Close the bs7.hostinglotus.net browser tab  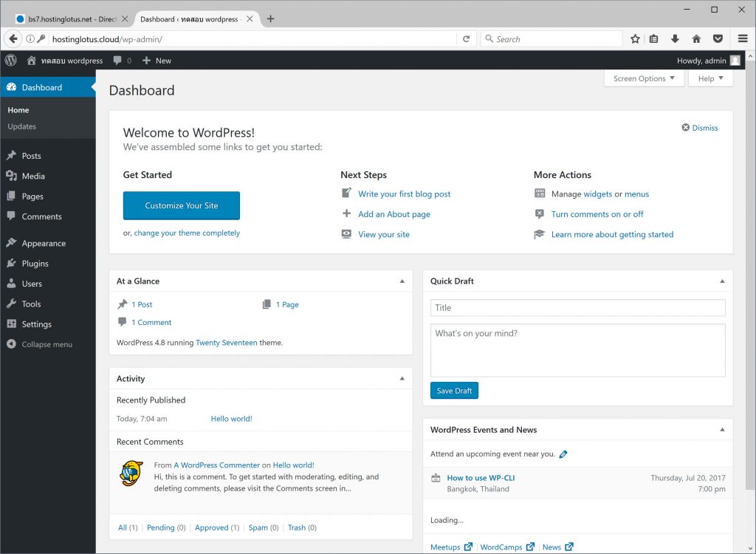pyautogui.click(x=125, y=18)
